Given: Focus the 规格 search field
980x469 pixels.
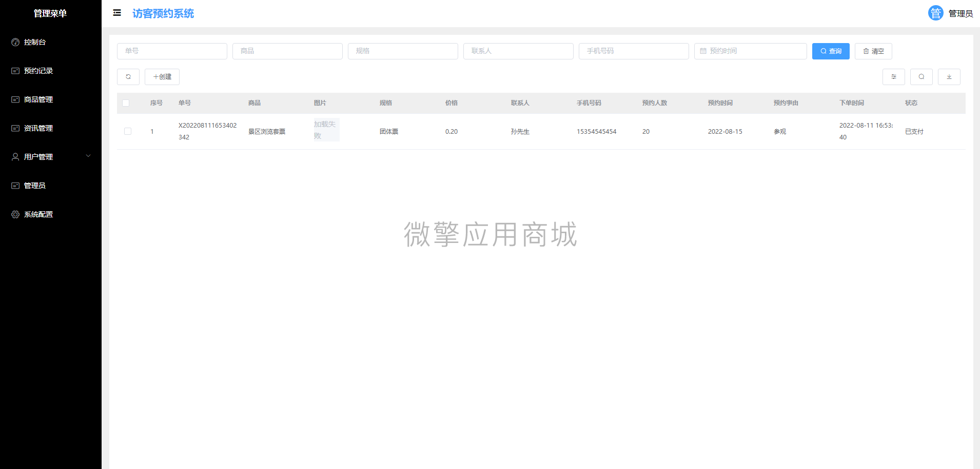Looking at the screenshot, I should click(403, 51).
